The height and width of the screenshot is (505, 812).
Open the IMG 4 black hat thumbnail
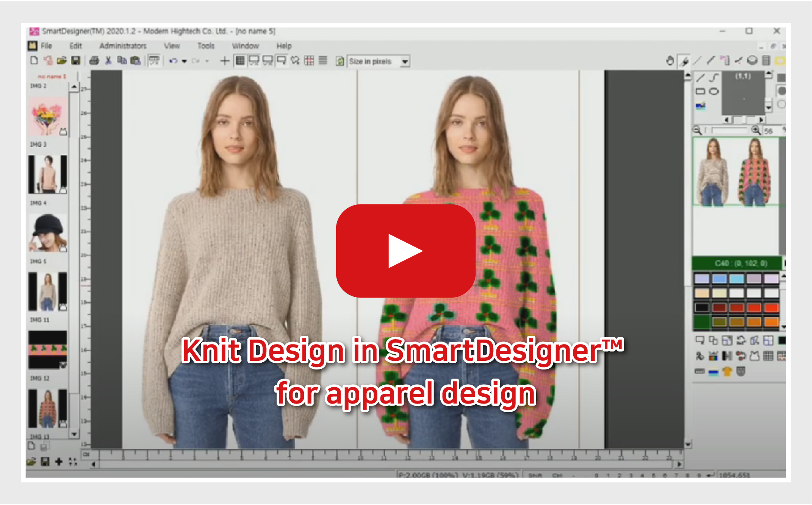click(x=48, y=233)
